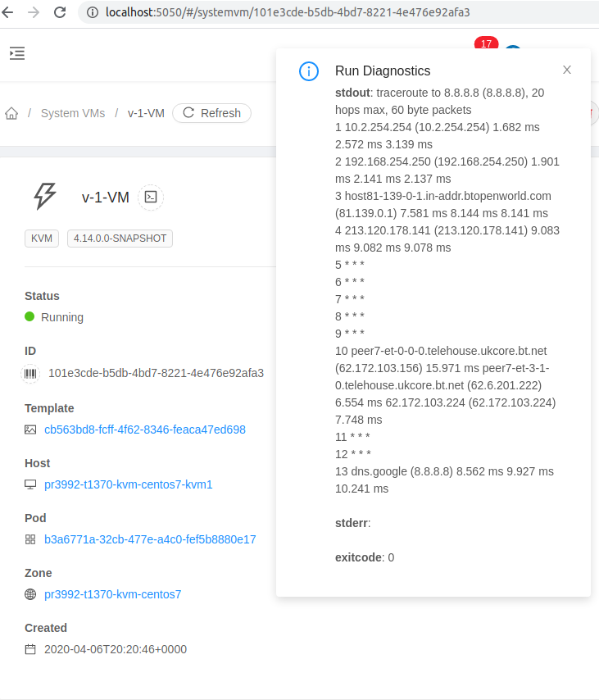The height and width of the screenshot is (700, 599).
Task: Click the stderr label
Action: [x=352, y=523]
